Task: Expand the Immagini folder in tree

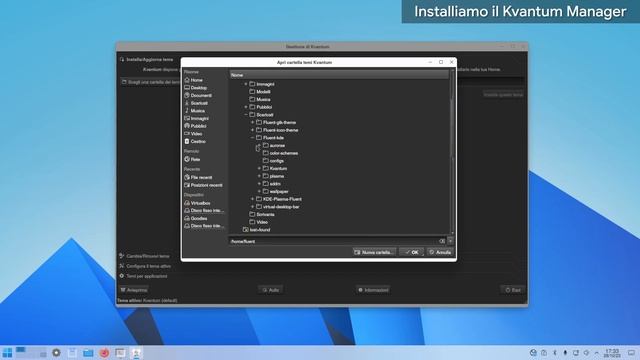Action: click(x=246, y=84)
